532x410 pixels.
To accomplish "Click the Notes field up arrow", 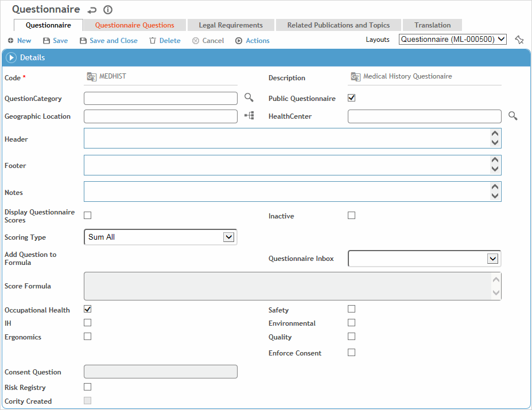I will (x=495, y=187).
